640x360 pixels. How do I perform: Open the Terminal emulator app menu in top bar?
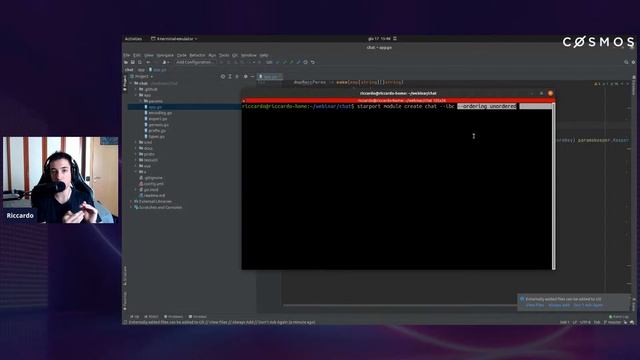pos(174,39)
